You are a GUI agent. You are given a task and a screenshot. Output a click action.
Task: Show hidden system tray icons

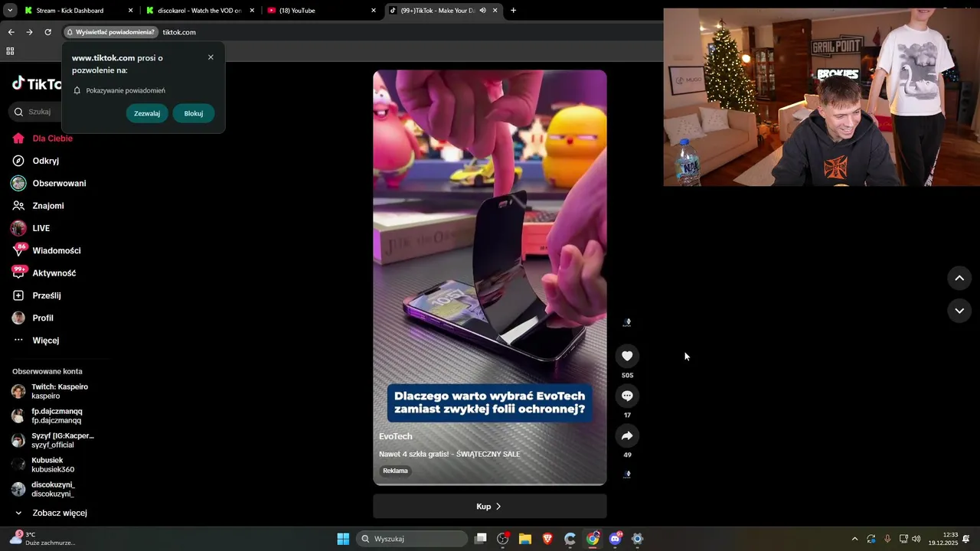click(854, 539)
